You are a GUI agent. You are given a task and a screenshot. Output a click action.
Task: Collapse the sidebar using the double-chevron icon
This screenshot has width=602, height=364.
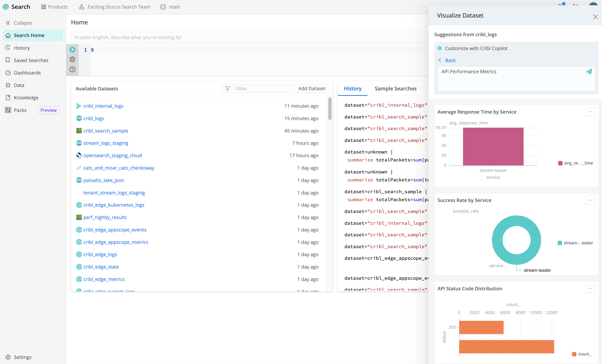[8, 23]
